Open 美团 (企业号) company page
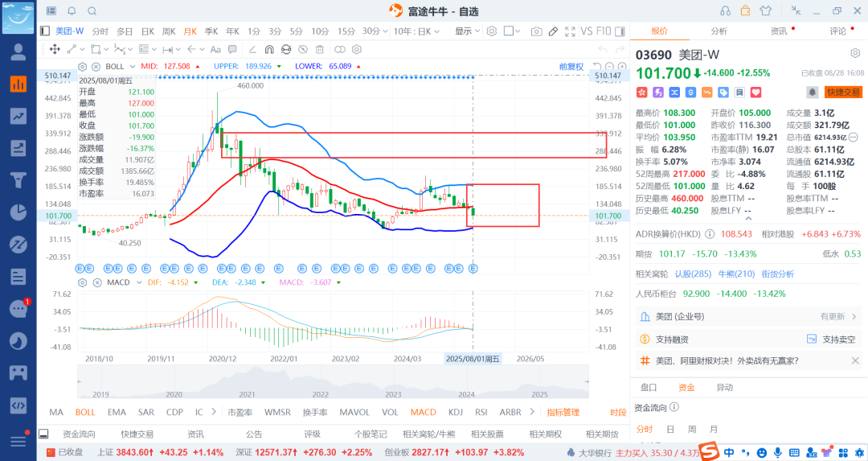The image size is (868, 461). click(748, 316)
